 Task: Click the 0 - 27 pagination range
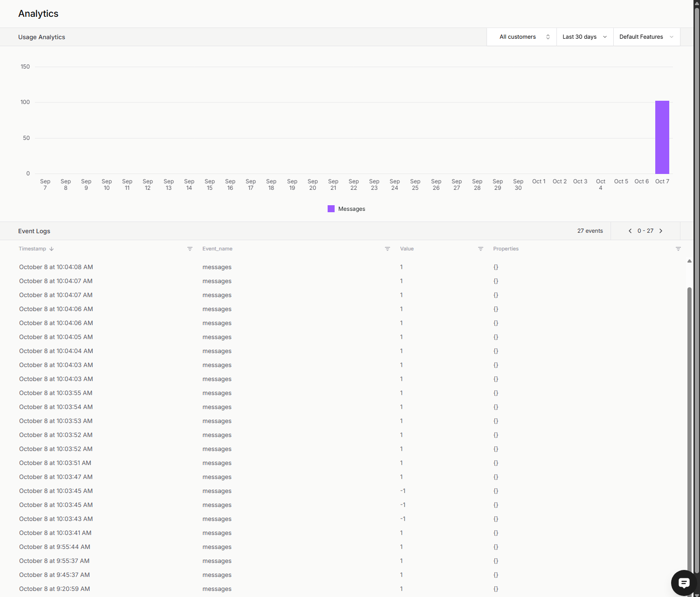click(x=645, y=231)
